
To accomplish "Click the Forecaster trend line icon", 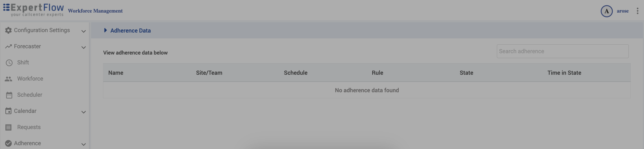I will (8, 46).
